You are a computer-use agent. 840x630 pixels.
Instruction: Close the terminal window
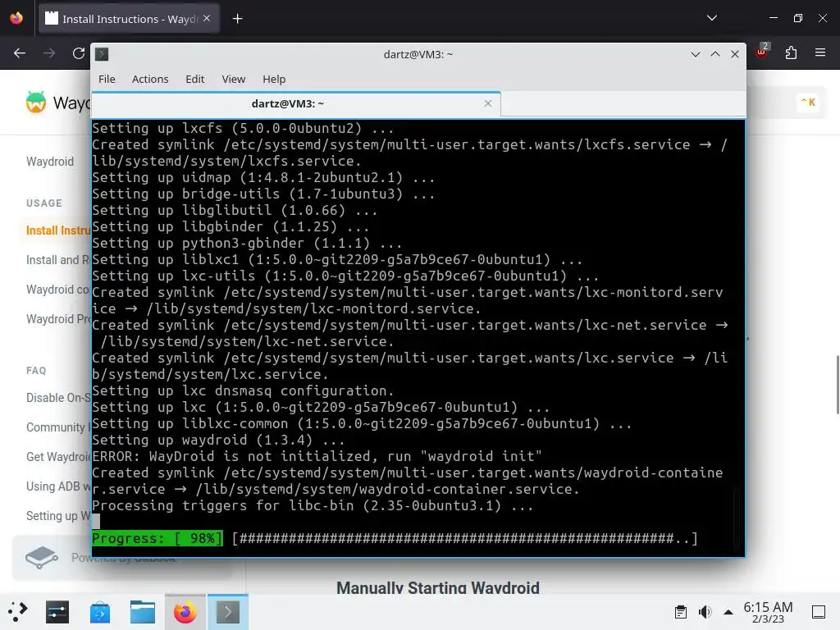pos(735,54)
